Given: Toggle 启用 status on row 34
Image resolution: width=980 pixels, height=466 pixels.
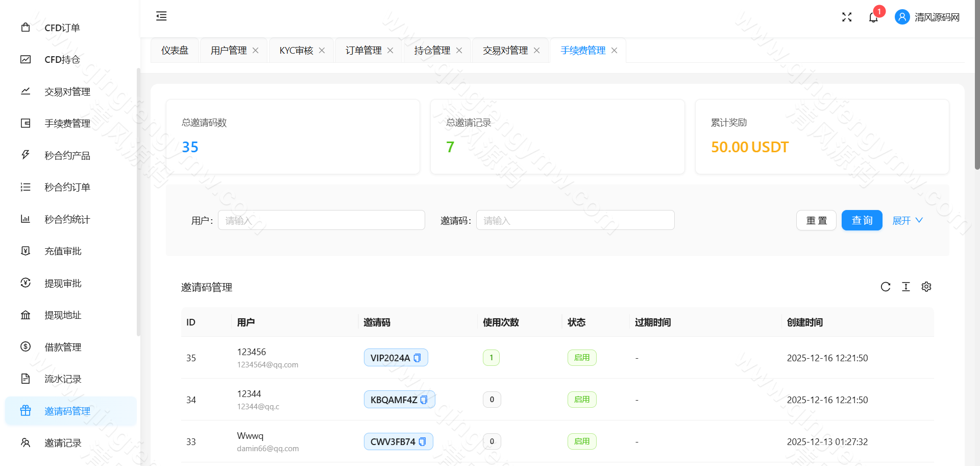Looking at the screenshot, I should coord(582,399).
